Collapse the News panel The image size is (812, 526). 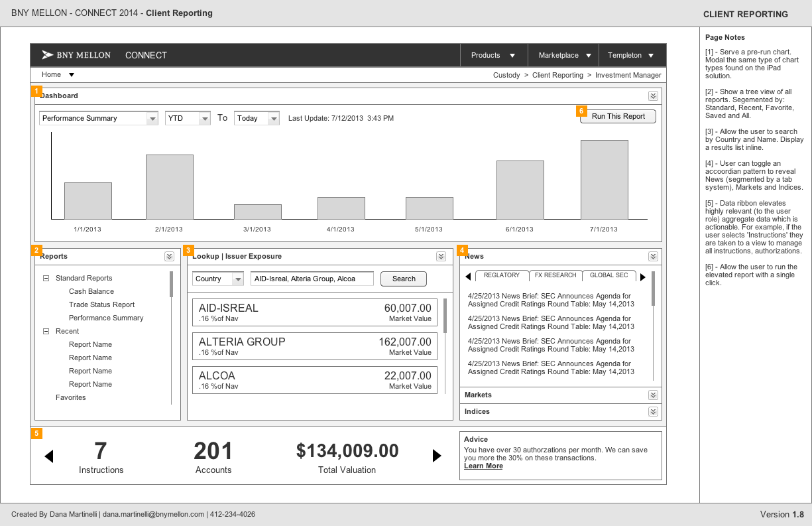coord(653,257)
